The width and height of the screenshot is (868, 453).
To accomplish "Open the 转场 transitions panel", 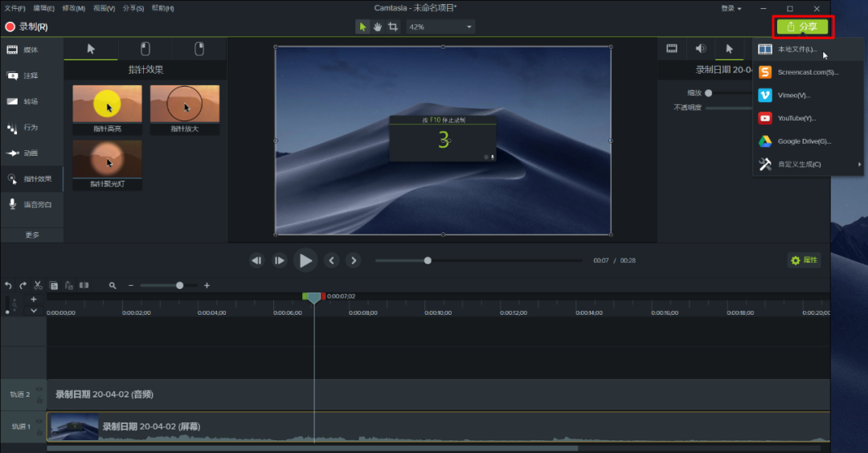I will (31, 102).
